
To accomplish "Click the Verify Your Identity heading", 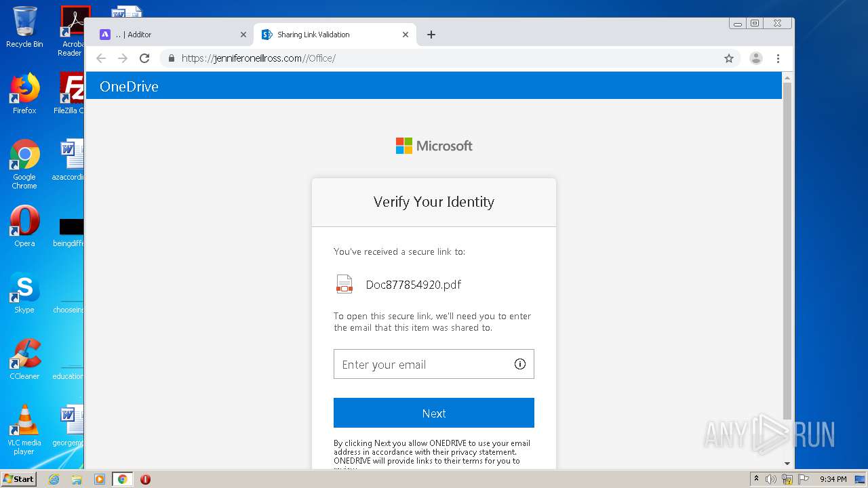I will pyautogui.click(x=434, y=202).
